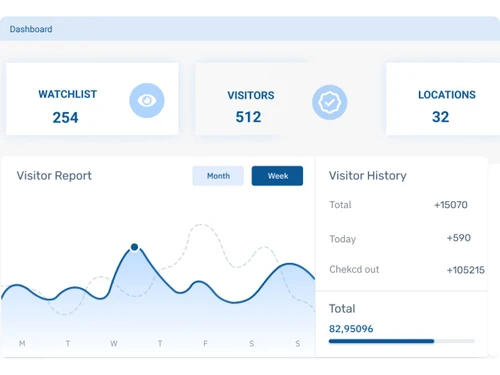500x375 pixels.
Task: Open the Watchlist card showing 254
Action: (x=92, y=99)
